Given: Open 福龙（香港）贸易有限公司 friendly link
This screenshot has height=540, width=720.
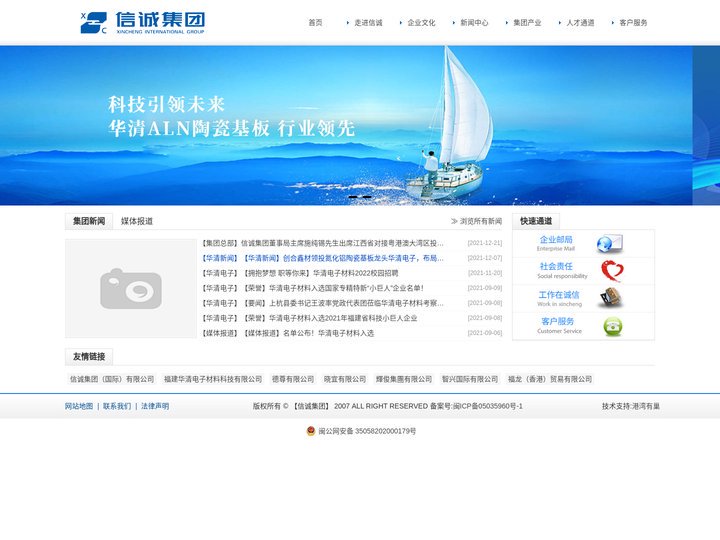Looking at the screenshot, I should tap(550, 379).
